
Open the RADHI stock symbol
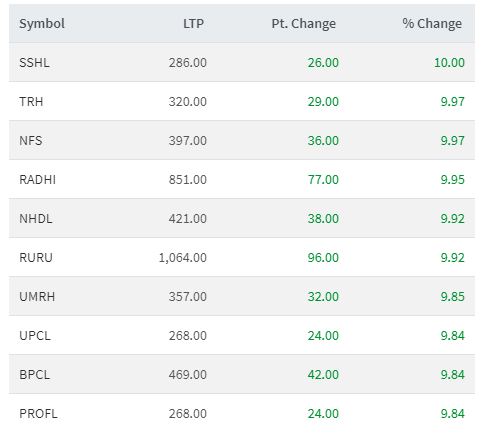point(37,180)
